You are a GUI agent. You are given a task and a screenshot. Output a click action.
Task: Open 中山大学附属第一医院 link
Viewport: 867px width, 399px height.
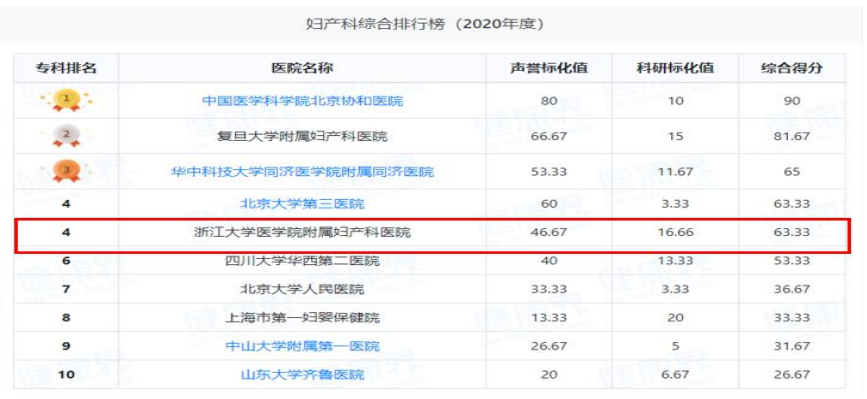302,346
